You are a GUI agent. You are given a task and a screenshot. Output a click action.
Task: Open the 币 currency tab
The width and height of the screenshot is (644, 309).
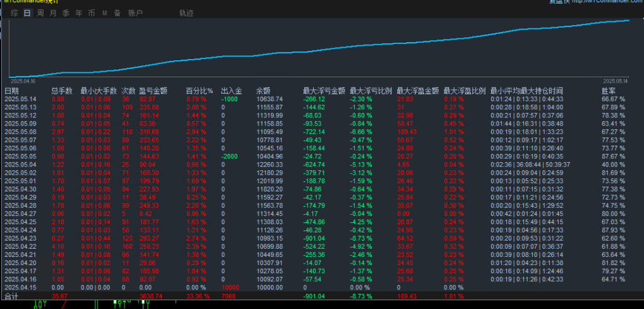point(92,13)
